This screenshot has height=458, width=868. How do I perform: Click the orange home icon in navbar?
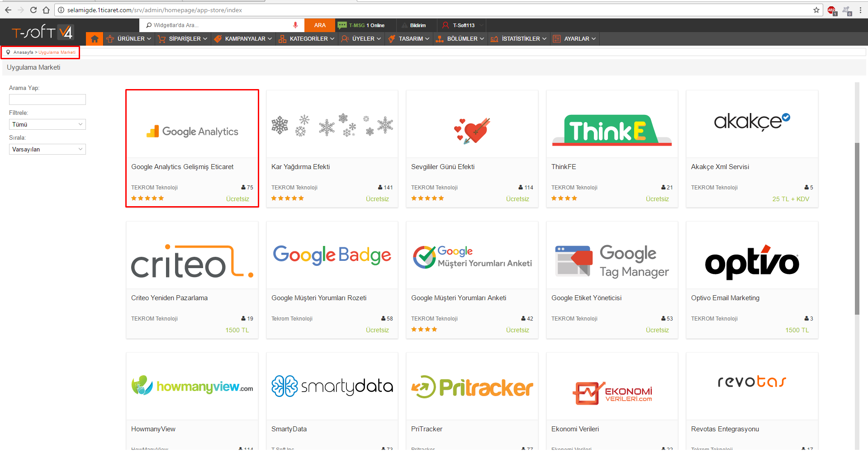95,39
